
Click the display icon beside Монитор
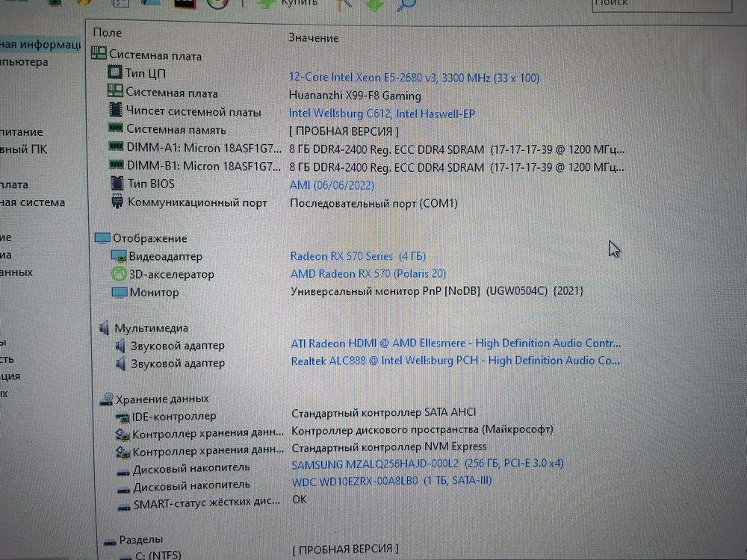119,292
